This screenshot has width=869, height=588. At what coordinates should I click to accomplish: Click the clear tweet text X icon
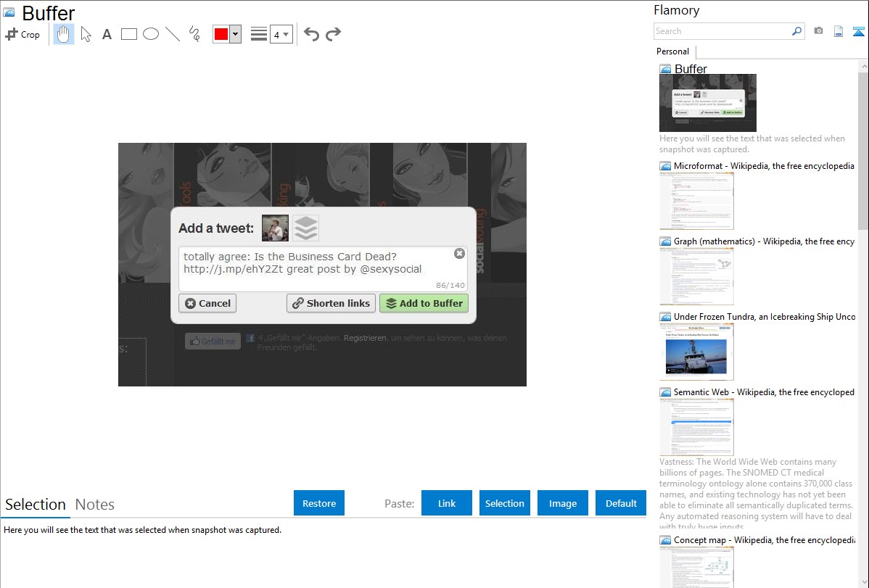[459, 253]
